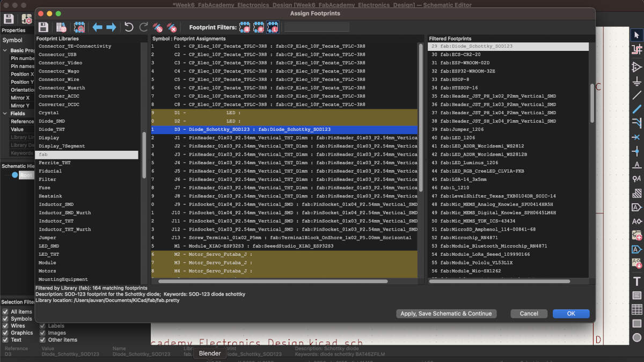Select Connector_USB library
Viewport: 644px width, 362px height.
pyautogui.click(x=57, y=55)
